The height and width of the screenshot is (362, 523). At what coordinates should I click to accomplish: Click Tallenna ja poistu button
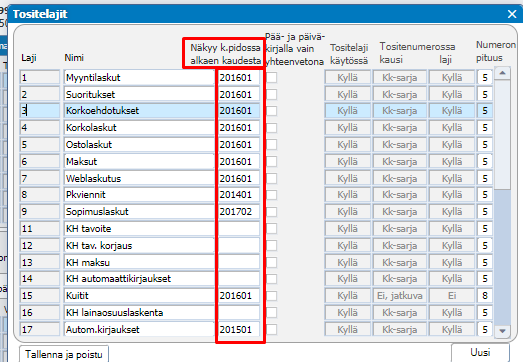click(64, 354)
